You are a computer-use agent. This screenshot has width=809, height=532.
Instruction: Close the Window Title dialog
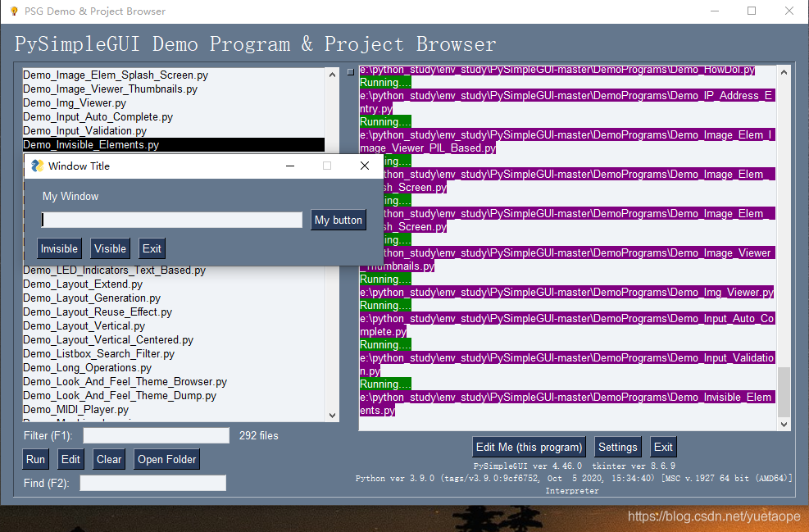[364, 166]
